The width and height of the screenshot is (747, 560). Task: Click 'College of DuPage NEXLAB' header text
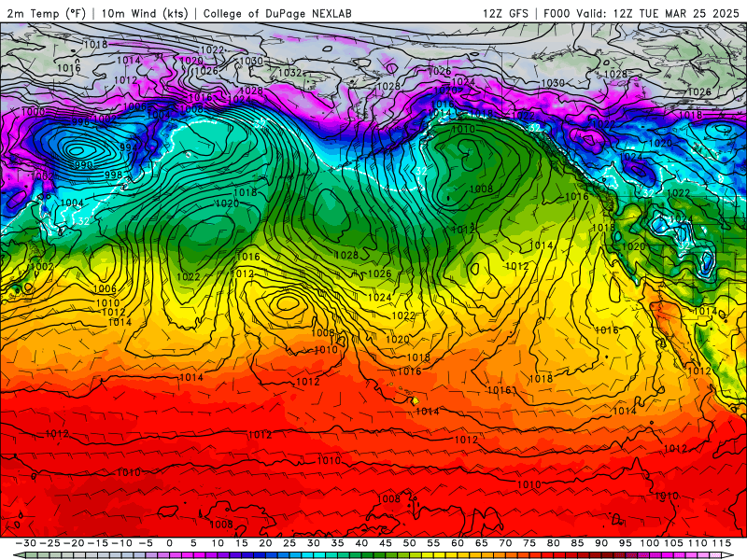277,13
